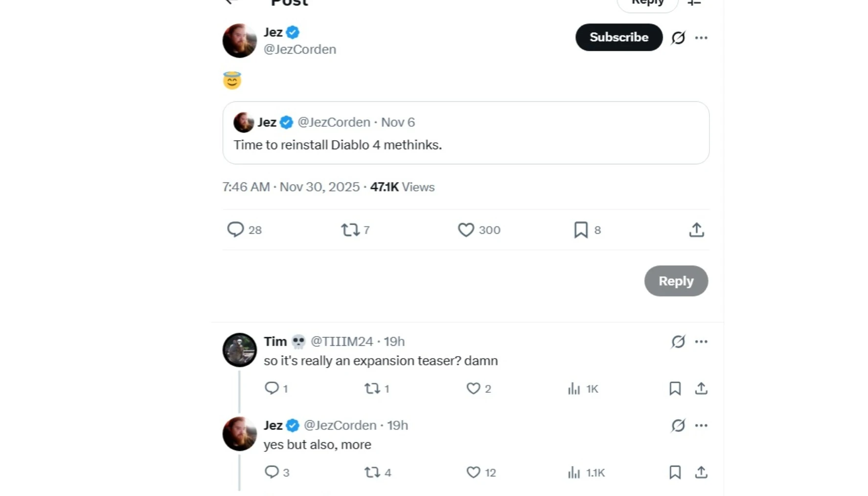The width and height of the screenshot is (868, 496).
Task: Click the Grok icon beside Subscribe button
Action: (678, 38)
